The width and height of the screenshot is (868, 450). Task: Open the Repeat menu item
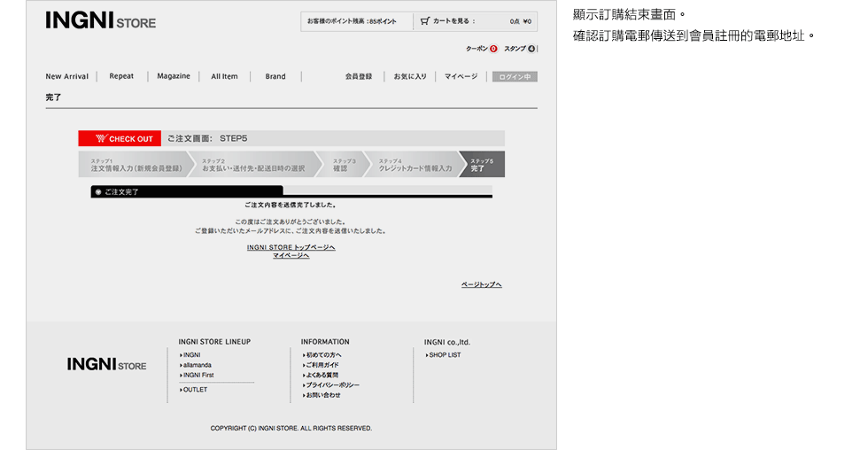pyautogui.click(x=121, y=76)
